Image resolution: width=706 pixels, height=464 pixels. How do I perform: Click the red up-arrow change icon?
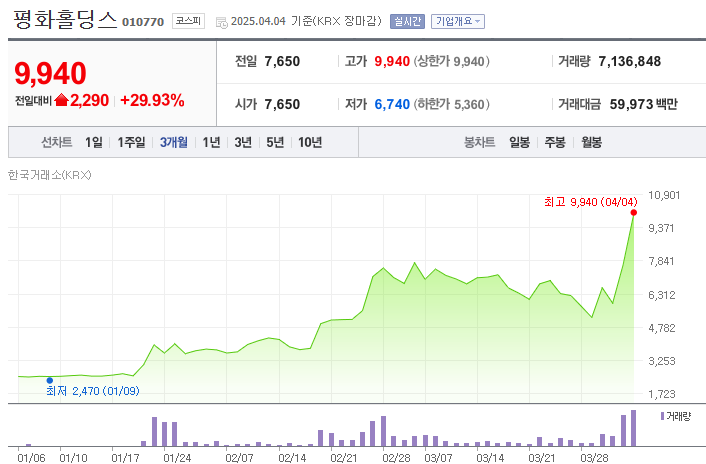click(x=61, y=100)
